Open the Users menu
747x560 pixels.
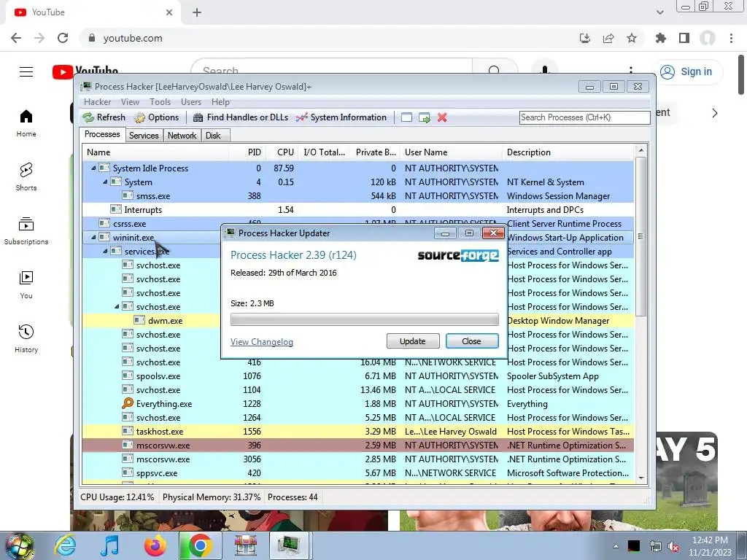191,102
